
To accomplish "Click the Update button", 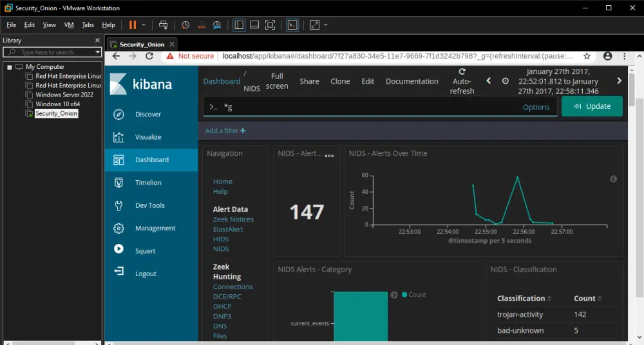I will tap(592, 106).
